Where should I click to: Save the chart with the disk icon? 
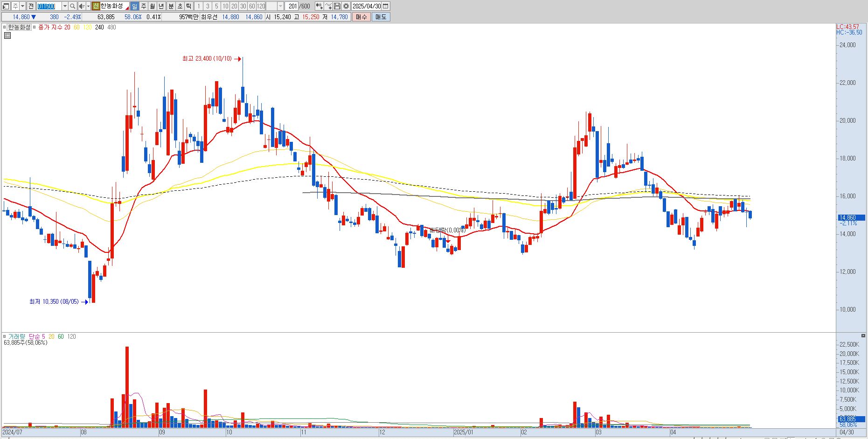337,6
